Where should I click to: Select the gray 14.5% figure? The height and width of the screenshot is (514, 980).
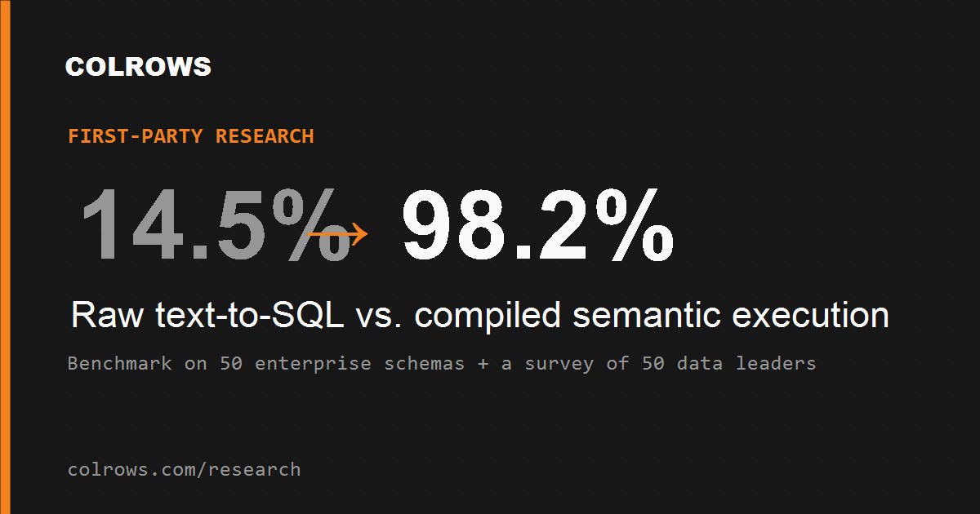pyautogui.click(x=216, y=224)
